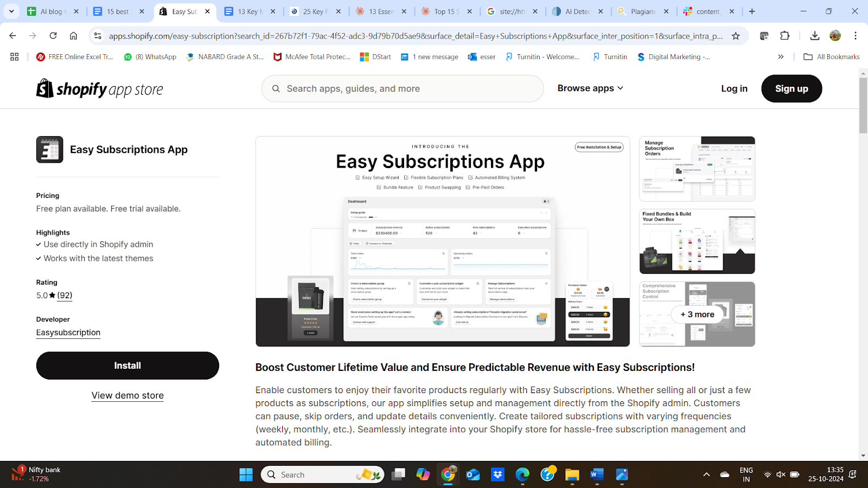Image resolution: width=868 pixels, height=488 pixels.
Task: Bookmark this page with the star icon
Action: tap(736, 36)
